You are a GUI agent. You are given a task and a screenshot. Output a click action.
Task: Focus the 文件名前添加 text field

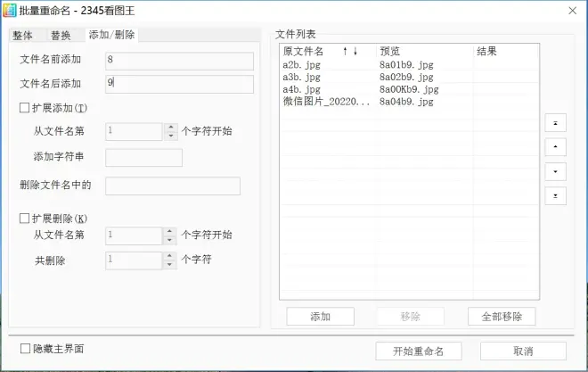click(178, 61)
